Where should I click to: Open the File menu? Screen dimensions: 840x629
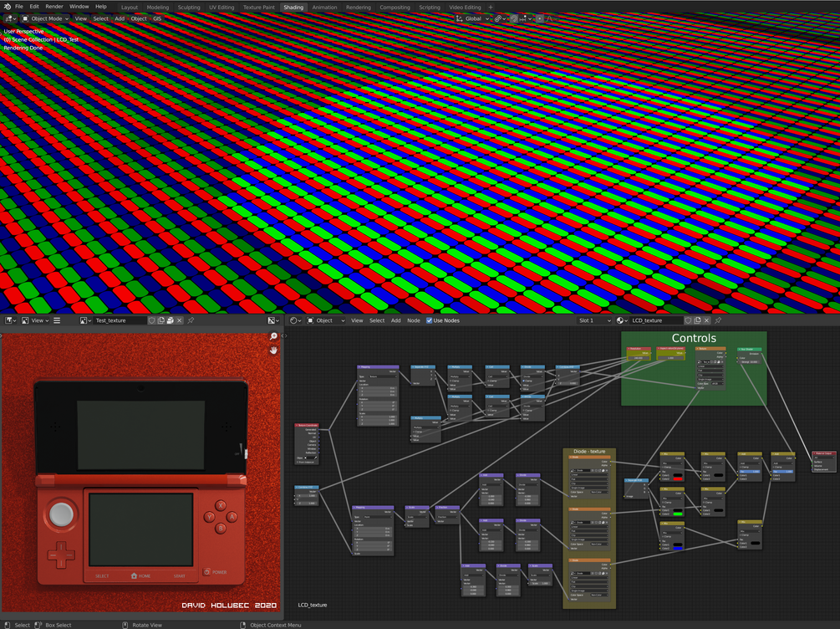[19, 7]
